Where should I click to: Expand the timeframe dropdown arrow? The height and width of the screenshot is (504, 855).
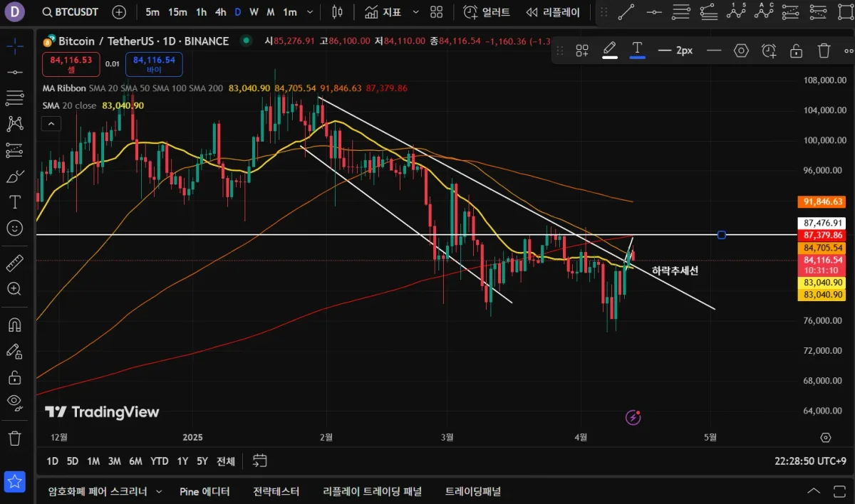click(x=309, y=12)
